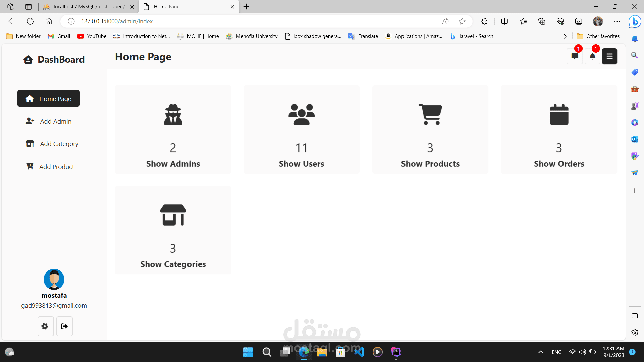Show hidden system tray icons
Image resolution: width=644 pixels, height=362 pixels.
540,352
